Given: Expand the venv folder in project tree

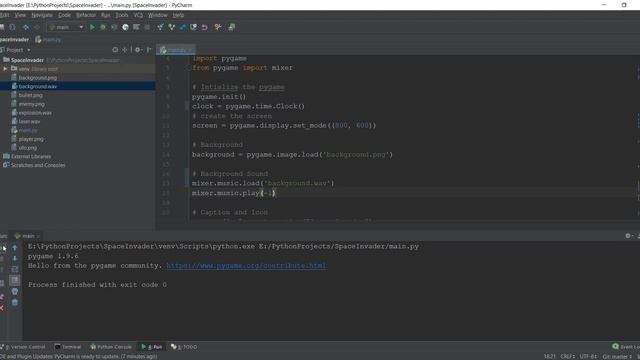Looking at the screenshot, I should pos(5,69).
